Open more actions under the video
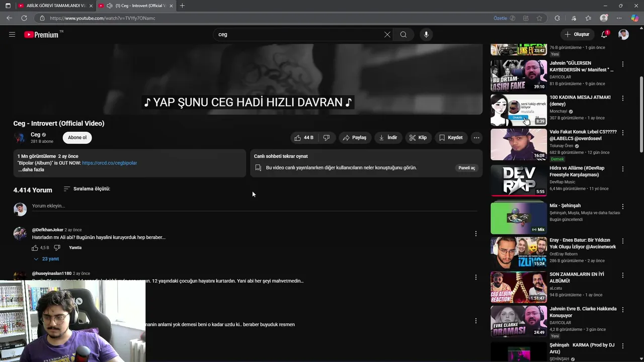Image resolution: width=644 pixels, height=362 pixels. (476, 137)
